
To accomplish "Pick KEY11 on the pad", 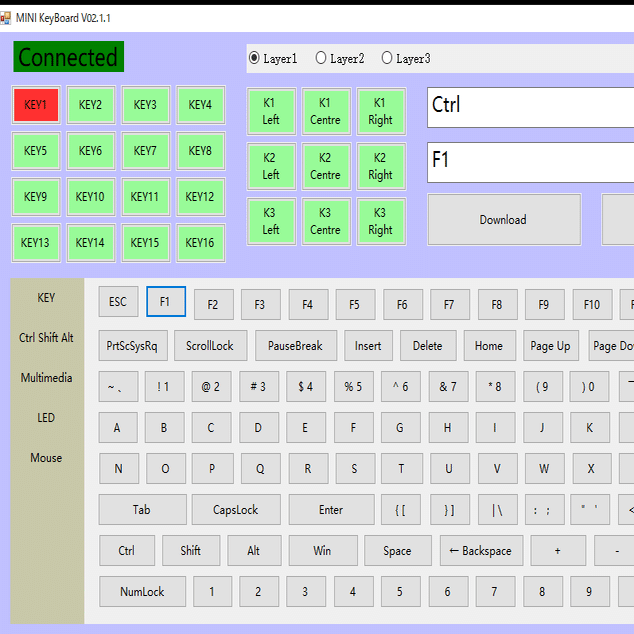I will point(145,197).
